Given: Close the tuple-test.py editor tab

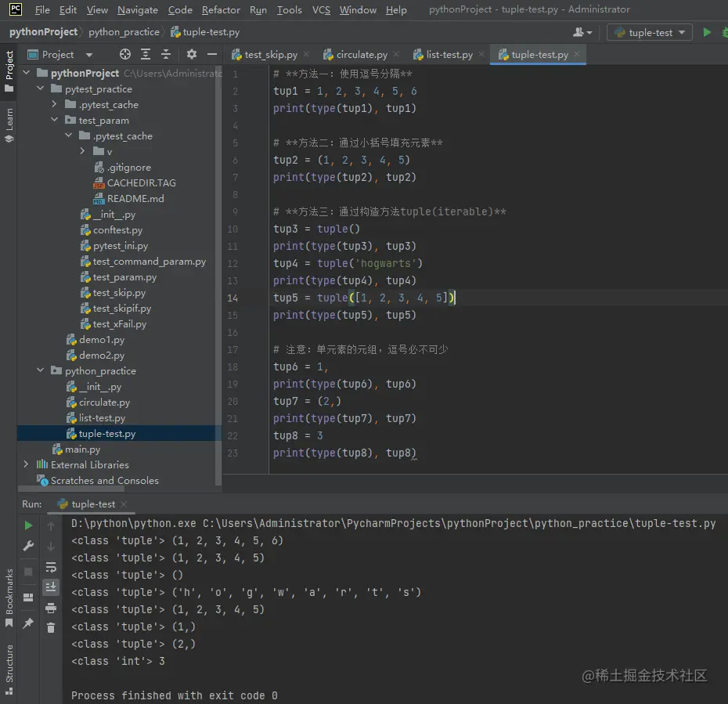Looking at the screenshot, I should [577, 54].
